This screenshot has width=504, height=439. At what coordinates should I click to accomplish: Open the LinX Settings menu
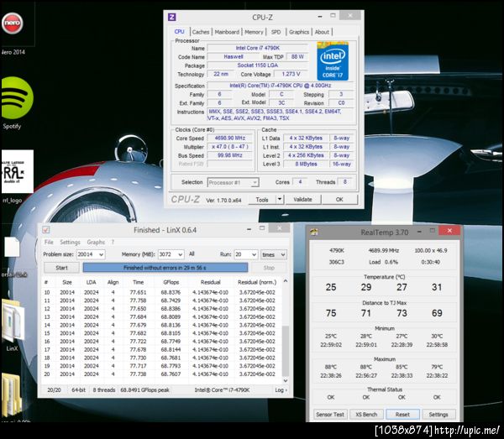(x=70, y=242)
